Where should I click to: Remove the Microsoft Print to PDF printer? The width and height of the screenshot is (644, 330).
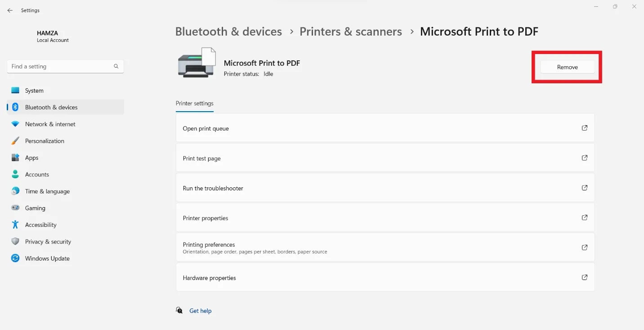[x=567, y=67]
